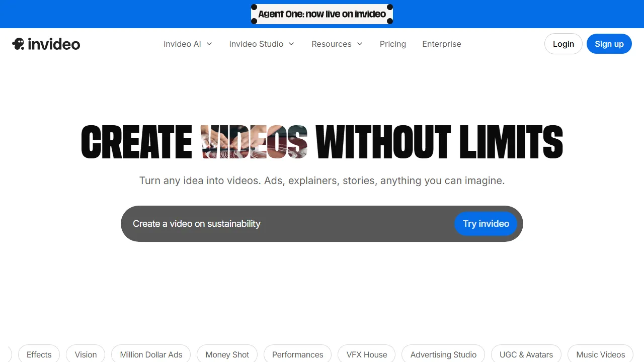
Task: Click the Login button
Action: coord(563,44)
